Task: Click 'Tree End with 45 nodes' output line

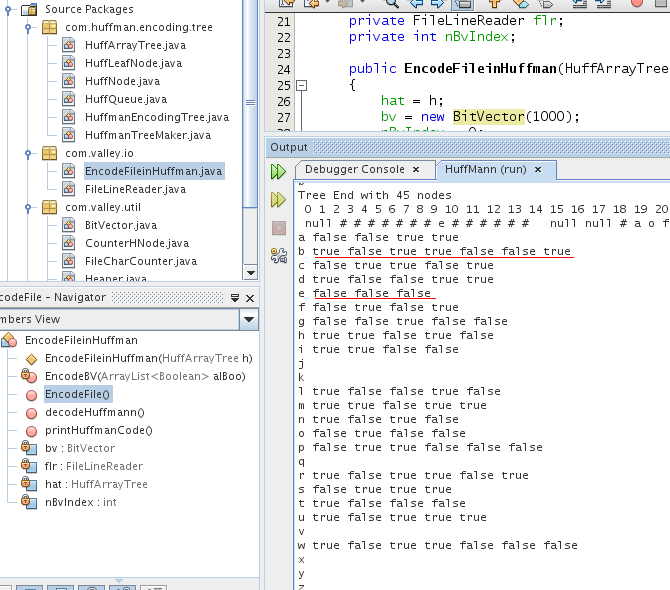Action: 374,195
